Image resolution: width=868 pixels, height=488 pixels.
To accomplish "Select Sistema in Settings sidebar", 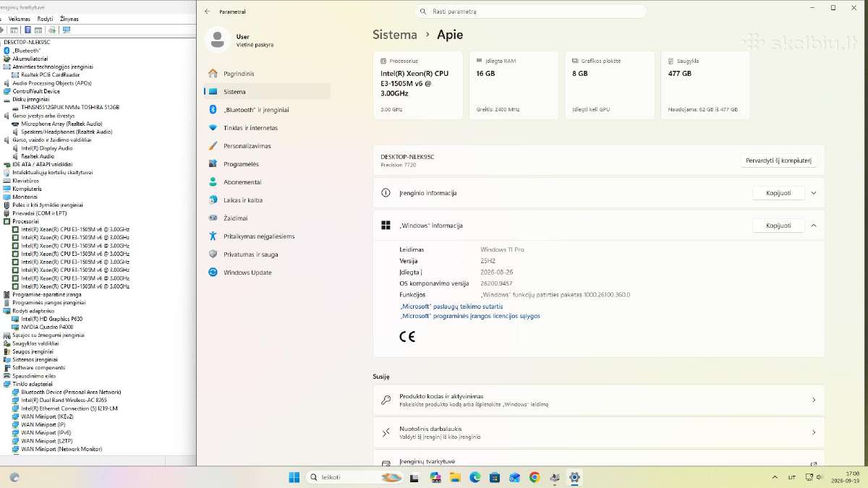I will pyautogui.click(x=267, y=92).
